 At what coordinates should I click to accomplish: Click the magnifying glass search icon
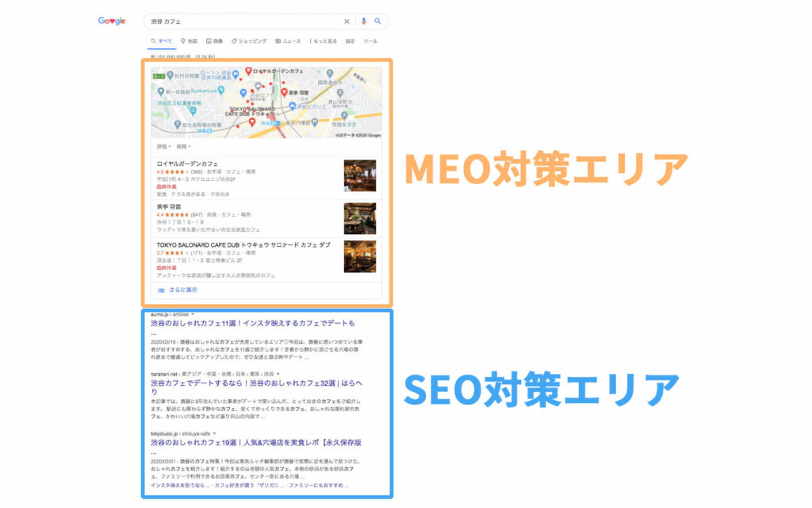pyautogui.click(x=377, y=21)
